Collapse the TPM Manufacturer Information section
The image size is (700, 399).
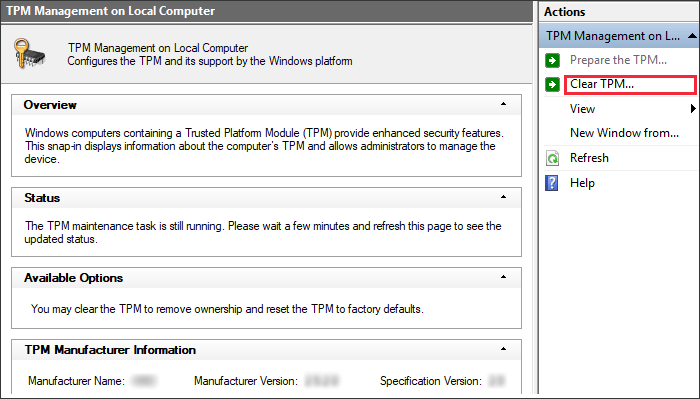tap(504, 349)
